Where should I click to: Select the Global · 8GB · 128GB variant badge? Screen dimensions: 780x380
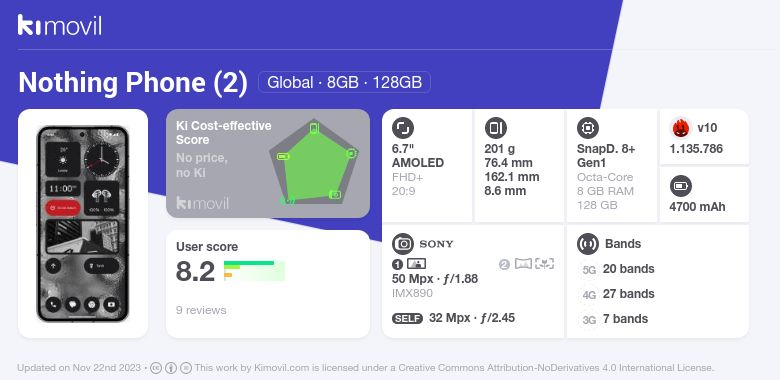tap(344, 82)
